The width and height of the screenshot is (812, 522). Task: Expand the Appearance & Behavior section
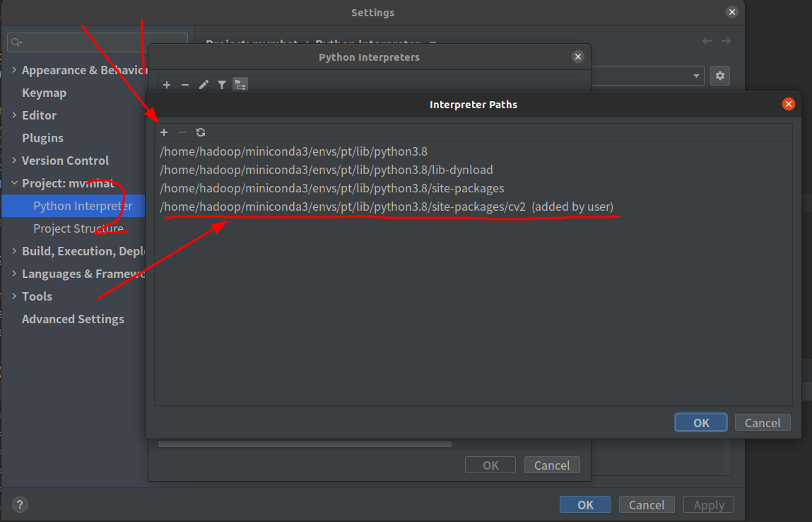click(x=15, y=70)
